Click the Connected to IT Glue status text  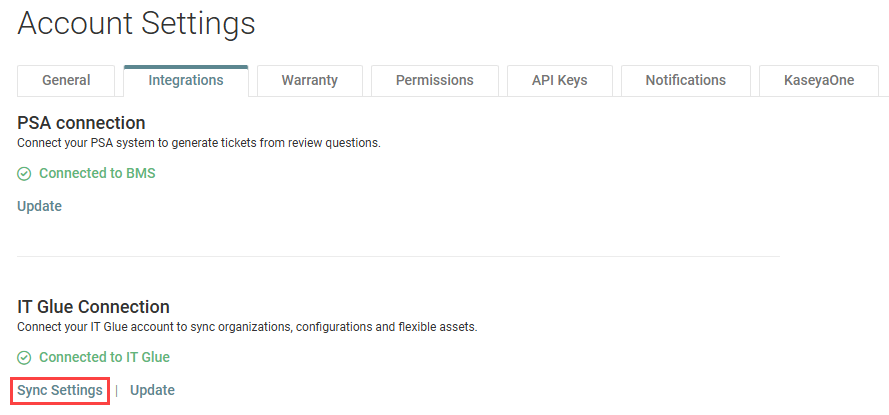click(x=104, y=357)
